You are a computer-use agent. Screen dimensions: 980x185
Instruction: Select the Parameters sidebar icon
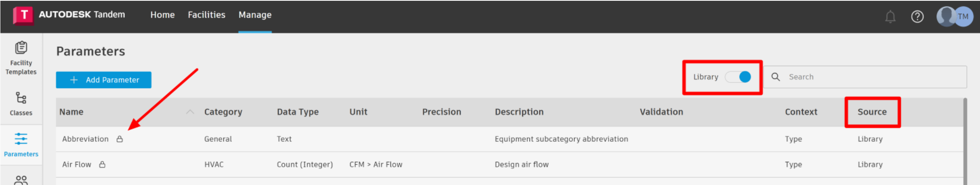click(x=21, y=144)
